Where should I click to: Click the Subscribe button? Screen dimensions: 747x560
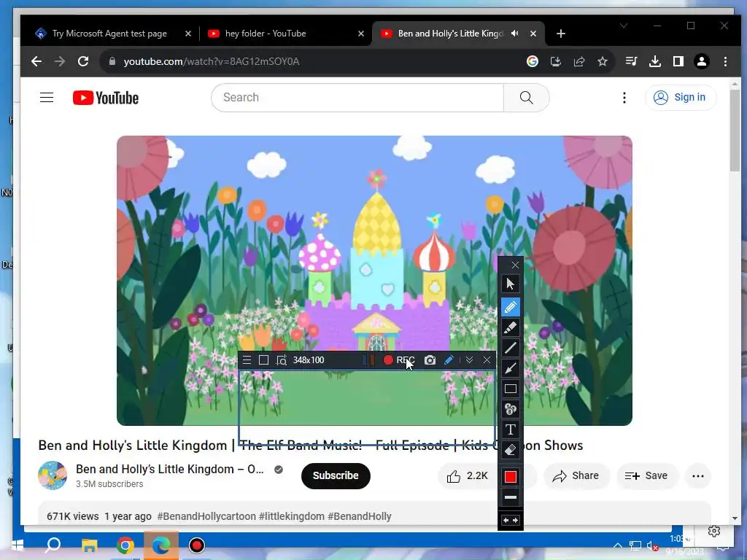click(x=336, y=475)
